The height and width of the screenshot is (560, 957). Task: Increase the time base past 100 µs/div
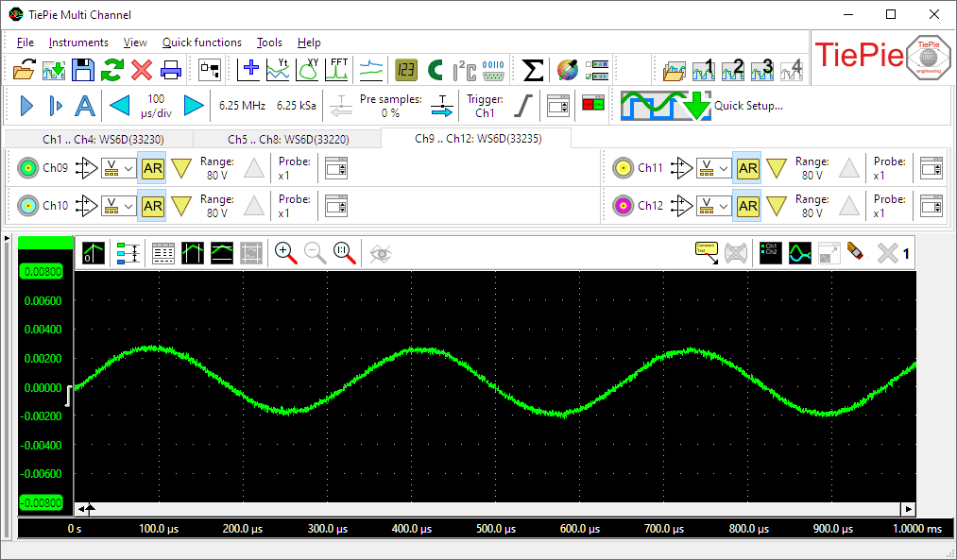(x=194, y=106)
